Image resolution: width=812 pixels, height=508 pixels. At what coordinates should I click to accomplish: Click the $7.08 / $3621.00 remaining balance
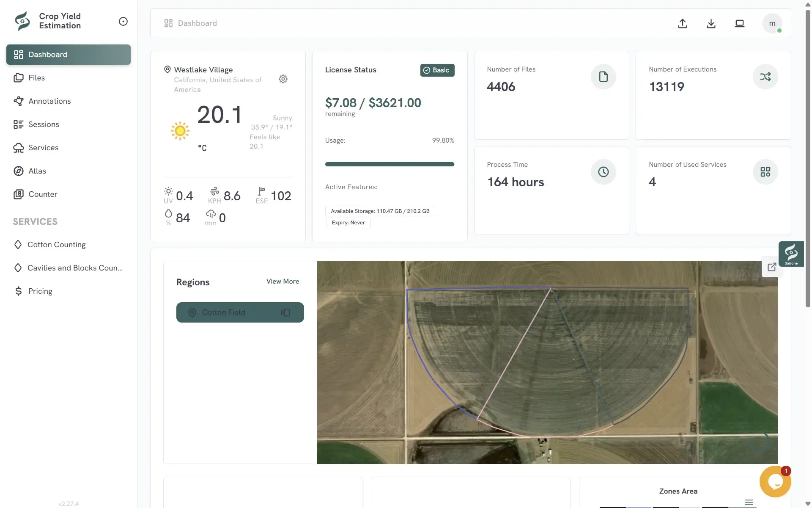pyautogui.click(x=373, y=103)
